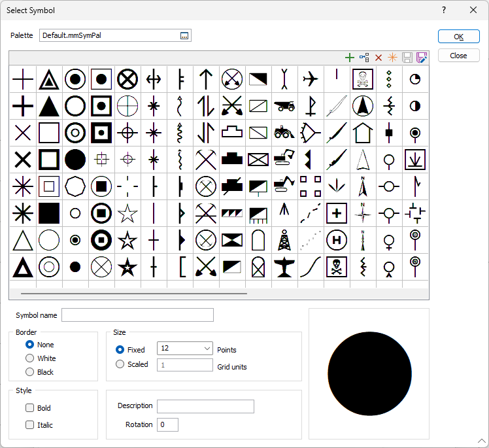Viewport: 489px width, 448px height.
Task: Select the filled black square symbol
Action: [x=49, y=213]
